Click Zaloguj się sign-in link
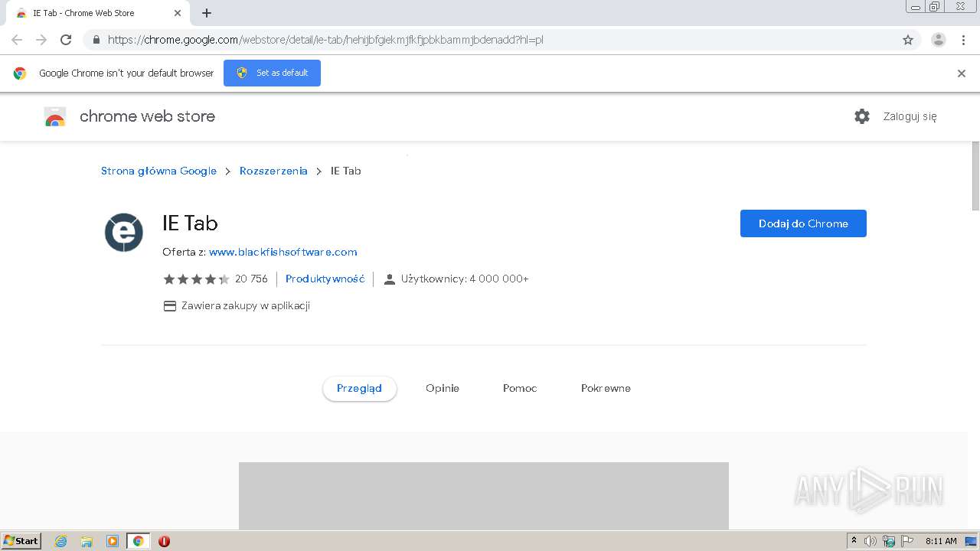 910,116
